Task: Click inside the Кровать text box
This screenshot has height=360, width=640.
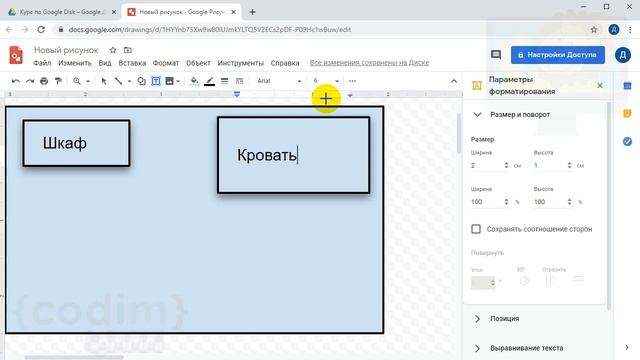Action: pos(293,155)
